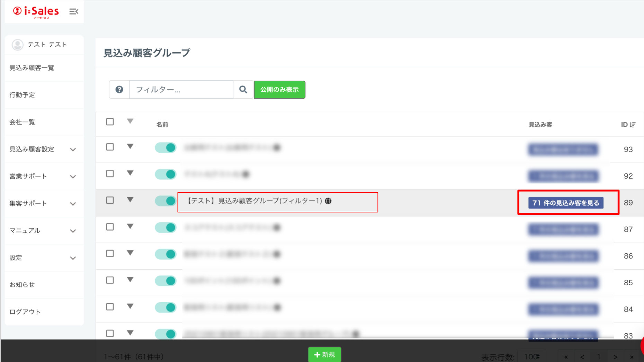Open filter help question mark icon
Viewport: 644px width, 362px height.
tap(119, 90)
